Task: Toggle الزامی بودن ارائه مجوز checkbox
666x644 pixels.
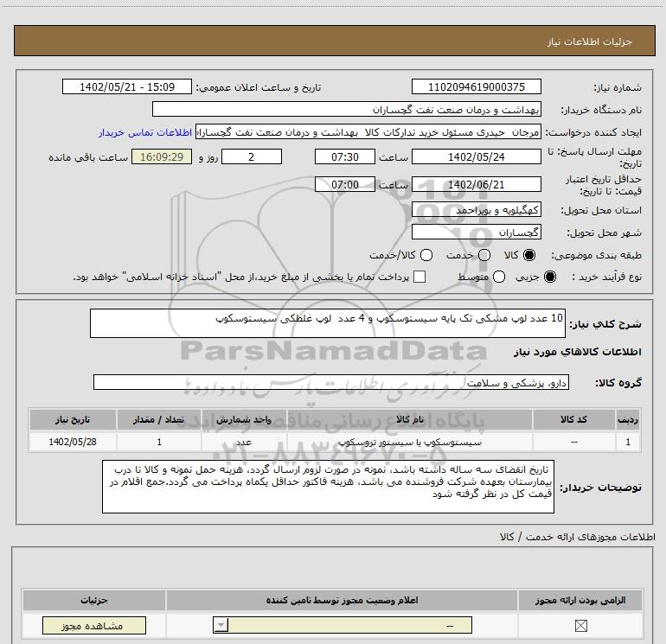Action: click(580, 625)
